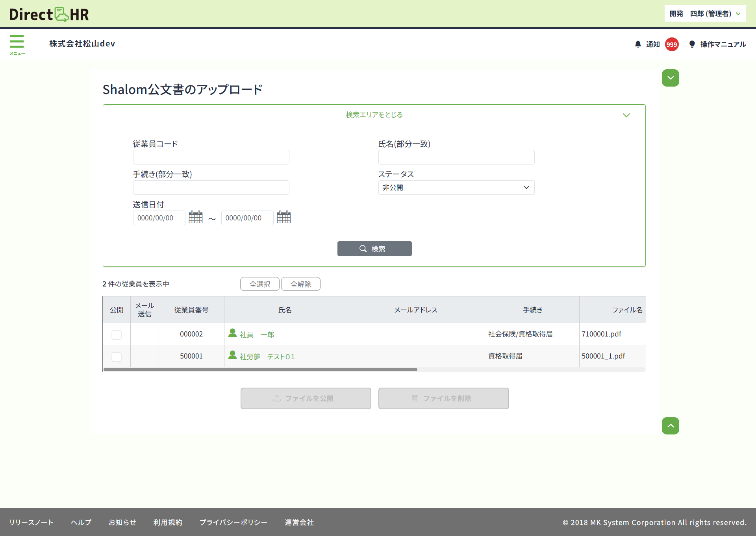Click the DirectHR logo
Screen dimensions: 756x536
point(49,15)
